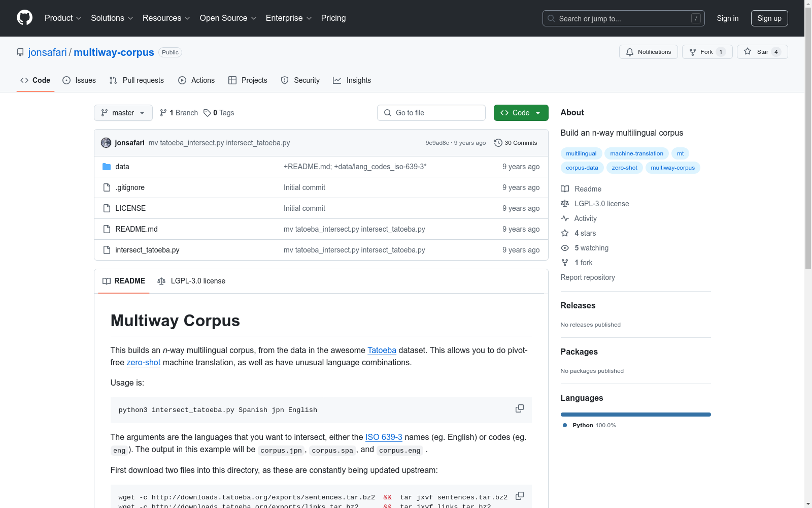Click the pulse icon next to Activity
This screenshot has width=812, height=508.
(x=565, y=218)
